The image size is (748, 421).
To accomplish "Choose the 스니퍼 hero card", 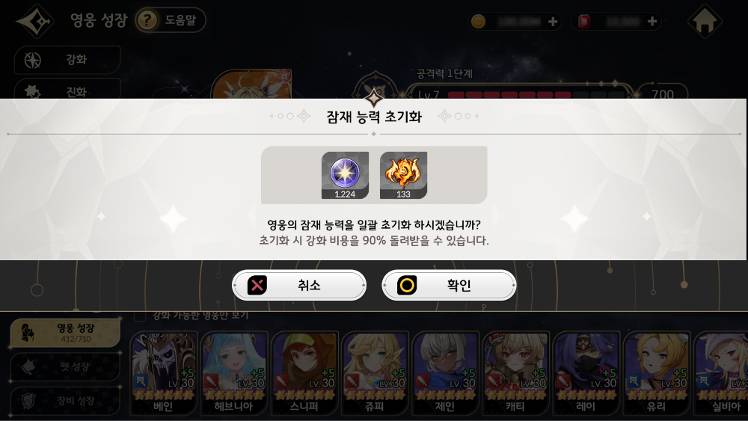I will click(x=304, y=373).
